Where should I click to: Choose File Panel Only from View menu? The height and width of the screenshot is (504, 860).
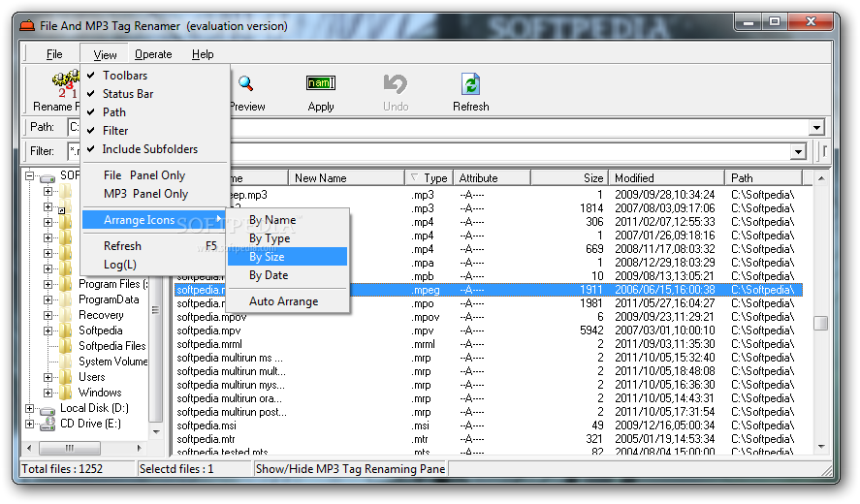155,175
